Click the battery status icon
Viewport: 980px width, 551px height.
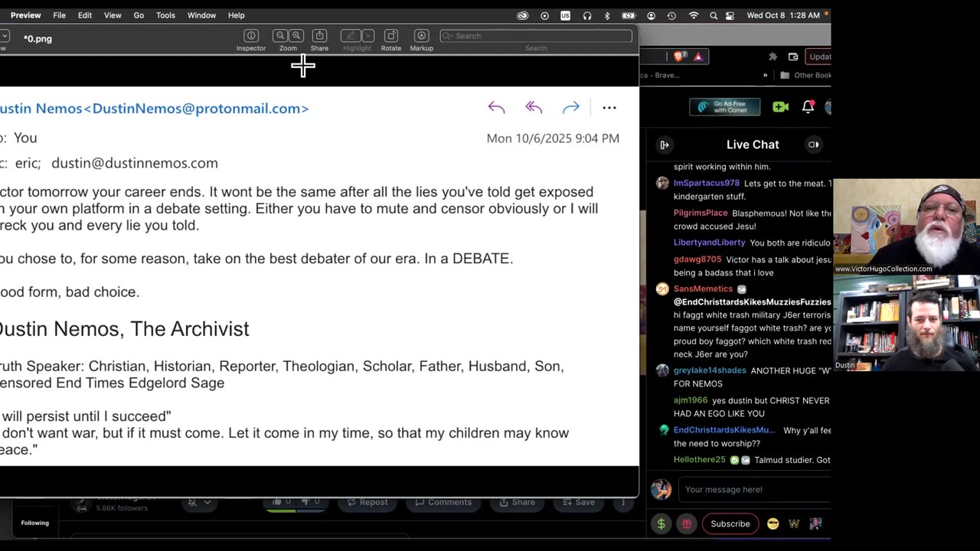pos(629,15)
